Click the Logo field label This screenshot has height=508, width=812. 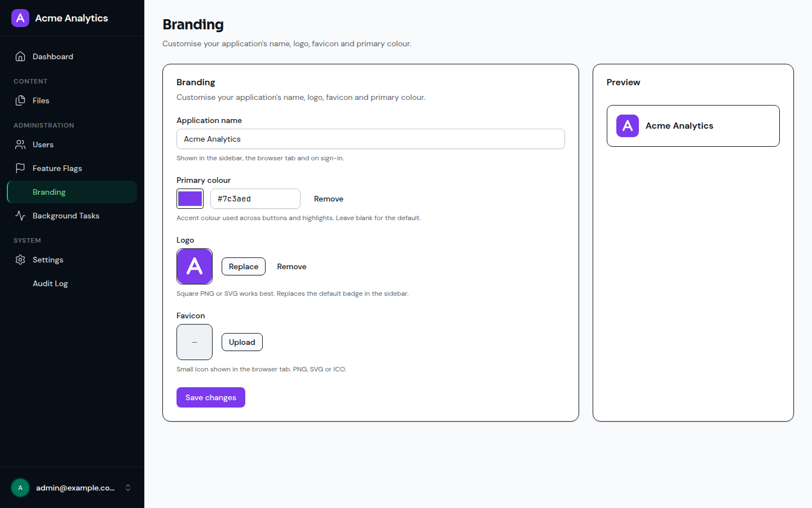click(x=185, y=240)
